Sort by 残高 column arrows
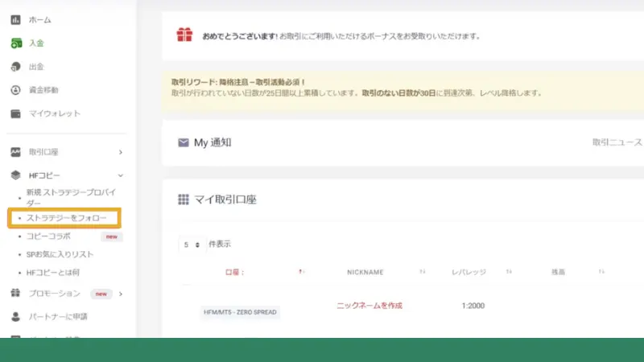 [601, 272]
